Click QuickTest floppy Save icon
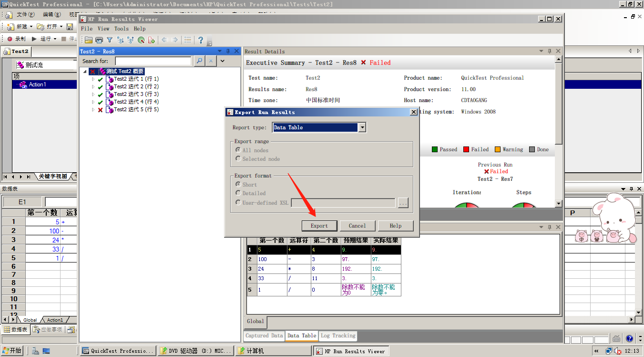 click(x=70, y=27)
